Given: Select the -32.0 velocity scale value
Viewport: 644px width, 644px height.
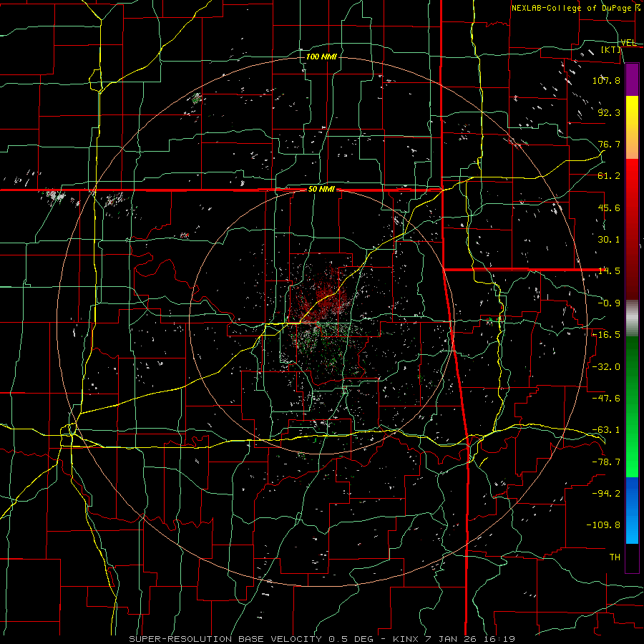Looking at the screenshot, I should (x=606, y=367).
